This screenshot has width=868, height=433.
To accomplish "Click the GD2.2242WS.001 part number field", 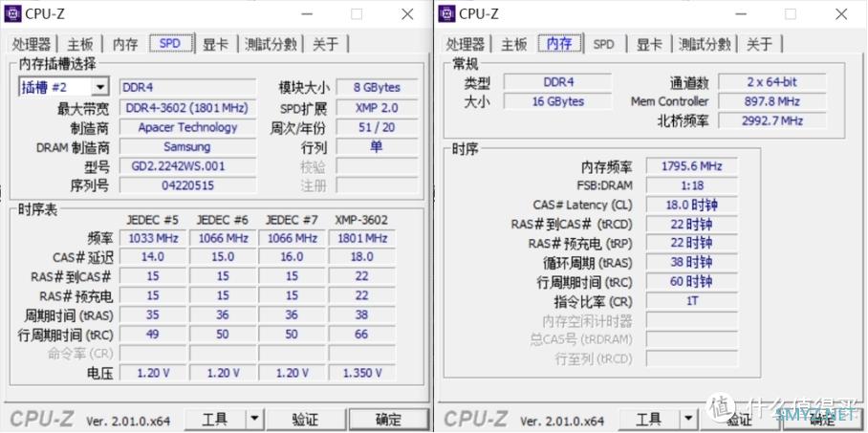I will [x=187, y=166].
